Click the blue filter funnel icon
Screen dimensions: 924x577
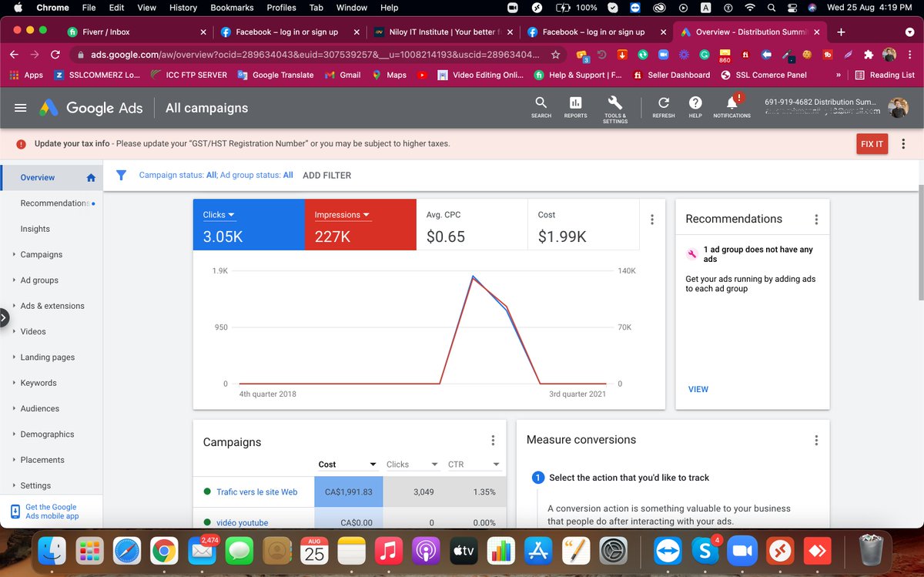pyautogui.click(x=121, y=175)
